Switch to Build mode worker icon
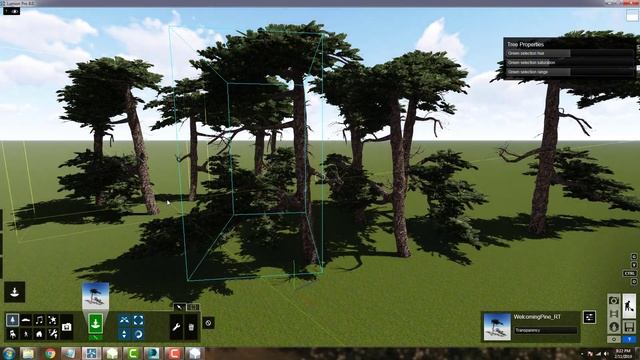 pyautogui.click(x=629, y=307)
